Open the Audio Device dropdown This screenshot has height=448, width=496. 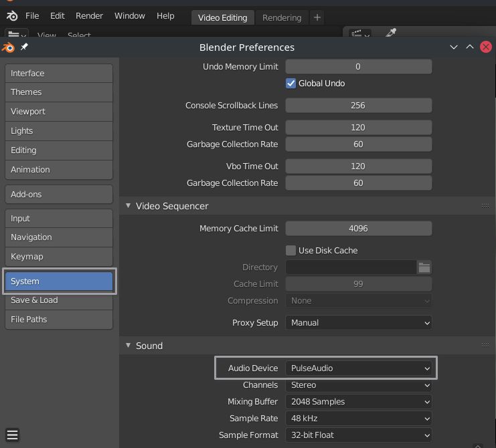tap(358, 368)
